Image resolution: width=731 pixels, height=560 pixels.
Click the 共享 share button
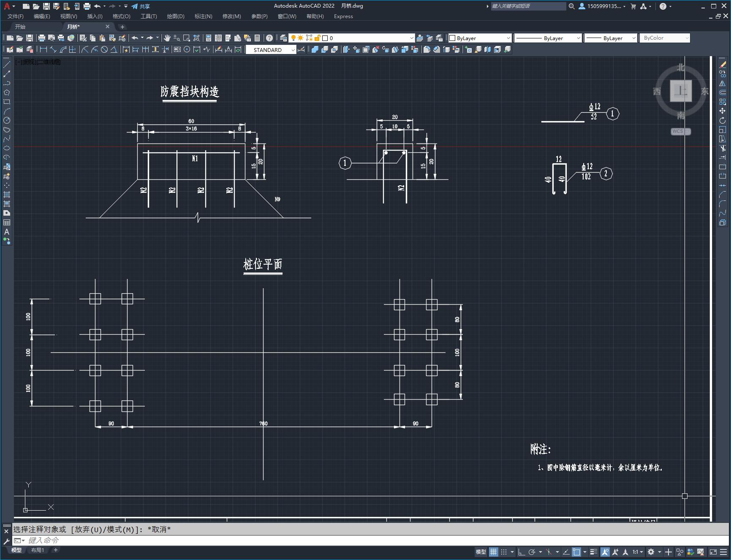click(141, 6)
